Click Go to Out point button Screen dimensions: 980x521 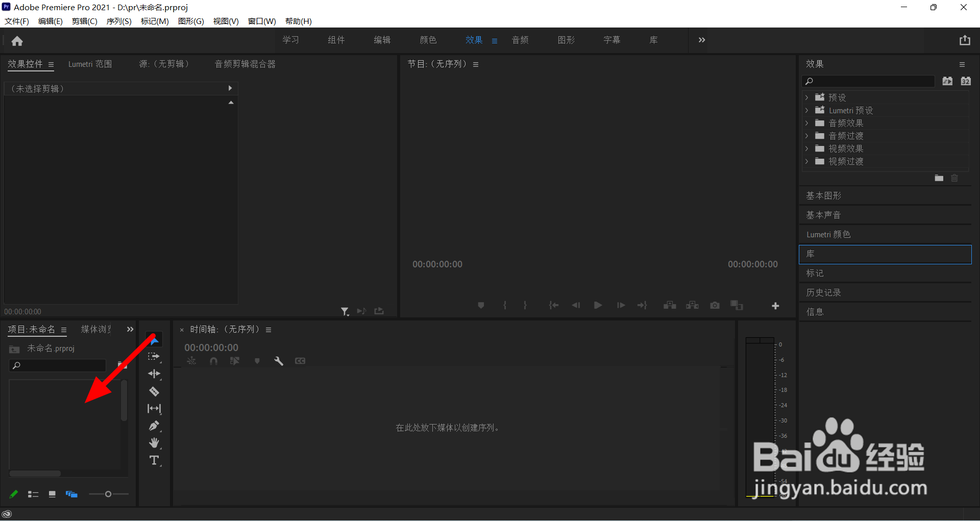[x=642, y=305]
